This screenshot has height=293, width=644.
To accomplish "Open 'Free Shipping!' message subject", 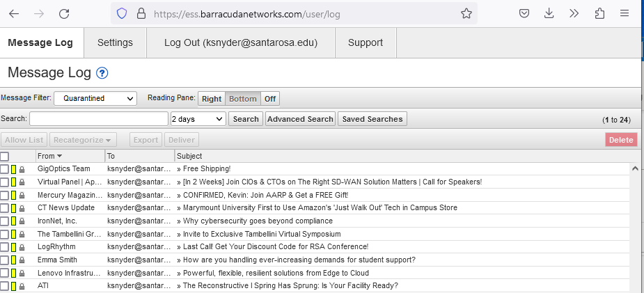I will pos(207,168).
